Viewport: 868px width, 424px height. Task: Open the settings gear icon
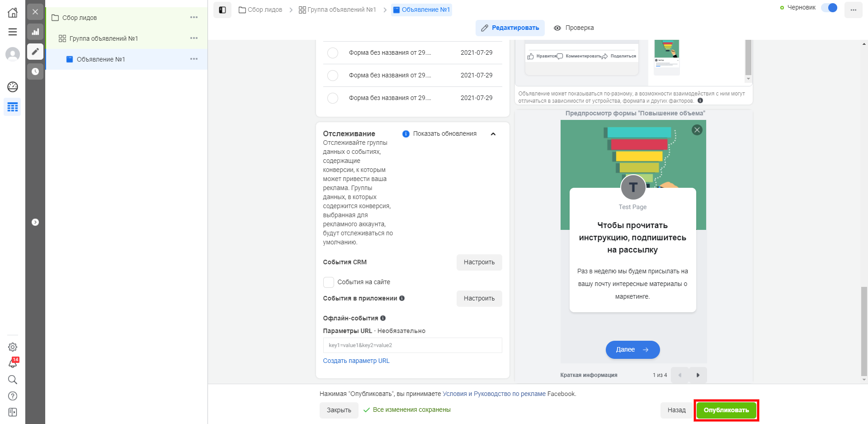13,347
